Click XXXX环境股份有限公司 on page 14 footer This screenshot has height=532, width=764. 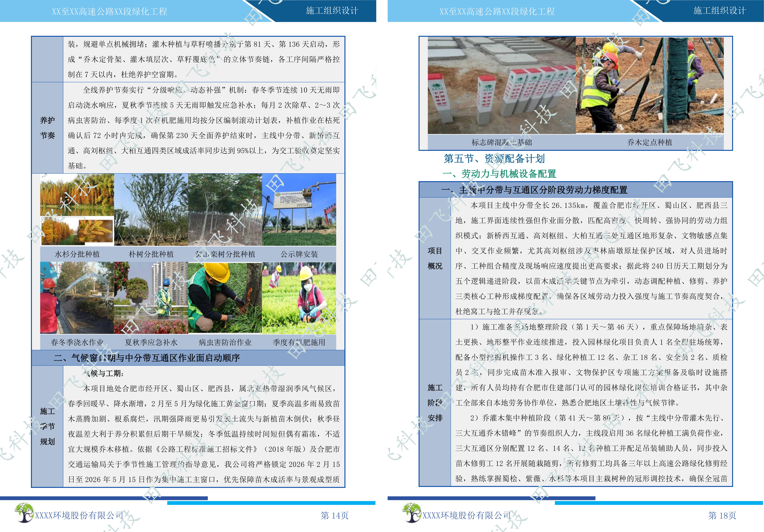click(x=79, y=515)
